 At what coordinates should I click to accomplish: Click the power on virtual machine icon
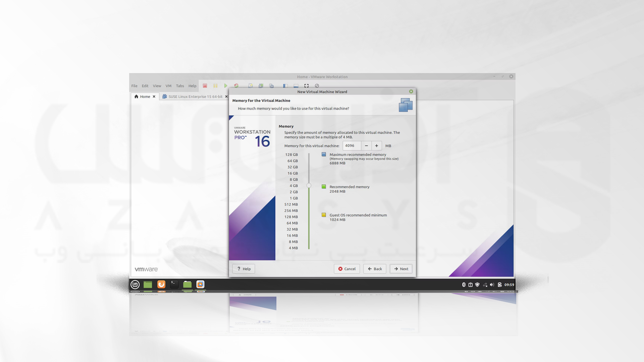tap(226, 85)
